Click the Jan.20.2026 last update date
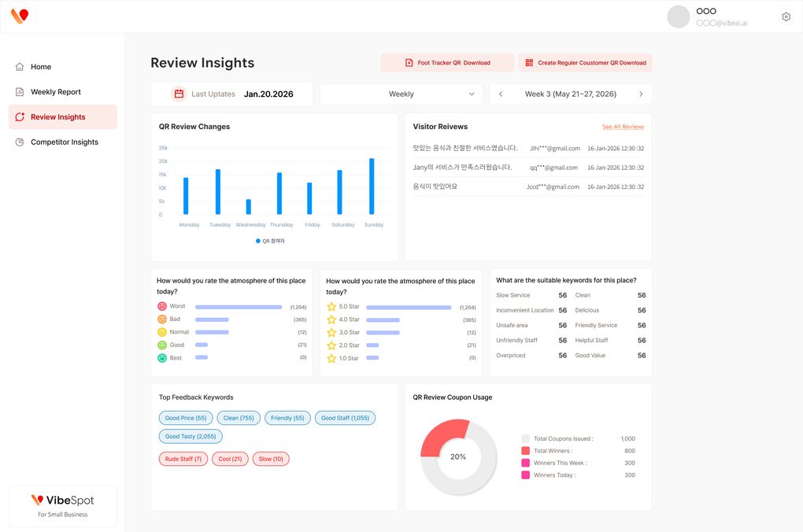The width and height of the screenshot is (803, 532). [268, 94]
